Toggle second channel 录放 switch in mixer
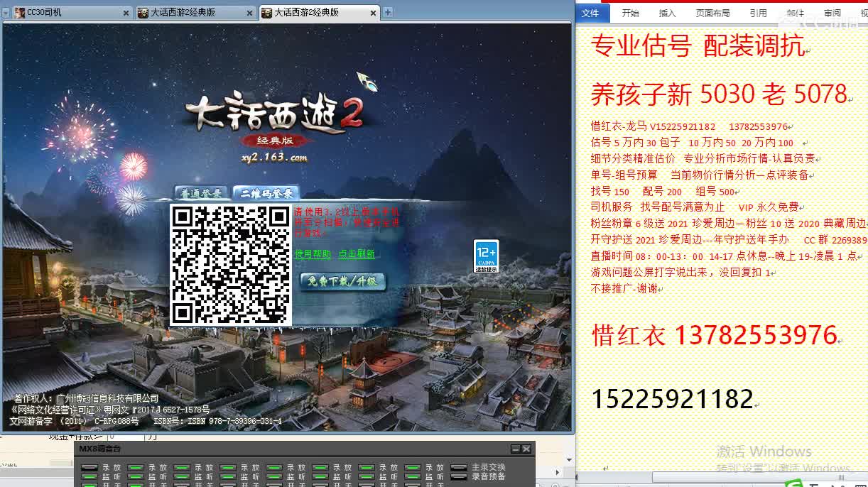This screenshot has width=868, height=487. [136, 468]
